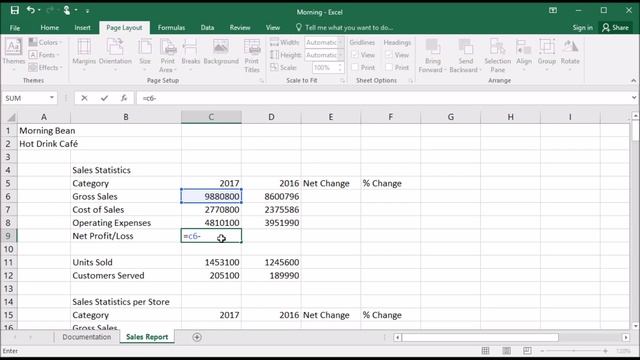Click the horizontal scrollbar
Screen dimensions: 640x360
coord(480,337)
